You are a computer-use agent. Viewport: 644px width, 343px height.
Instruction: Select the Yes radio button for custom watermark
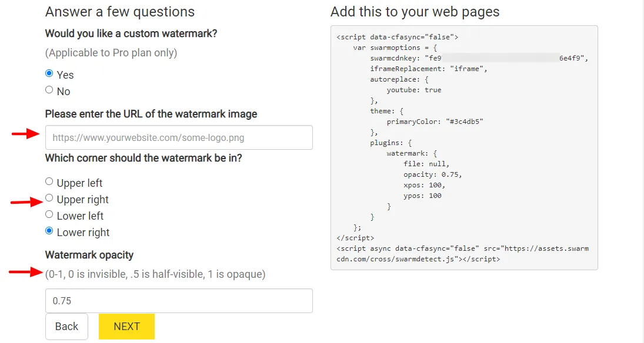pos(49,74)
